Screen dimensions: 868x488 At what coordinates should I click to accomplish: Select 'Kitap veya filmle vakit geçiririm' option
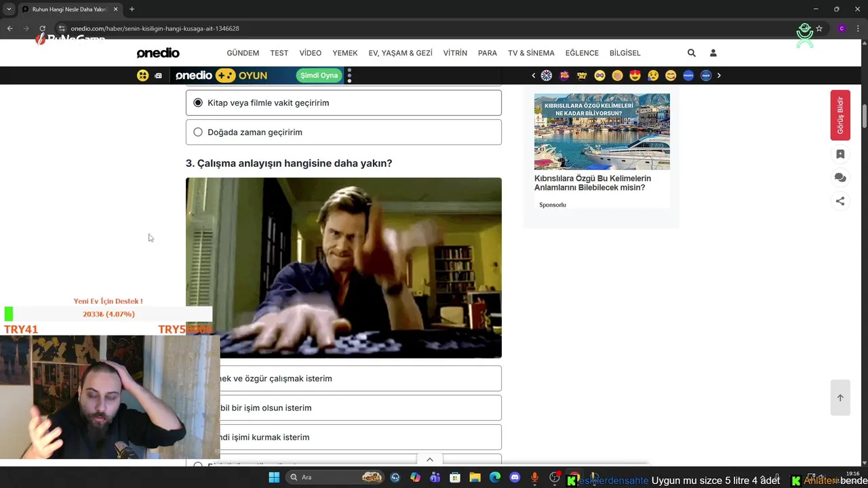coord(344,103)
